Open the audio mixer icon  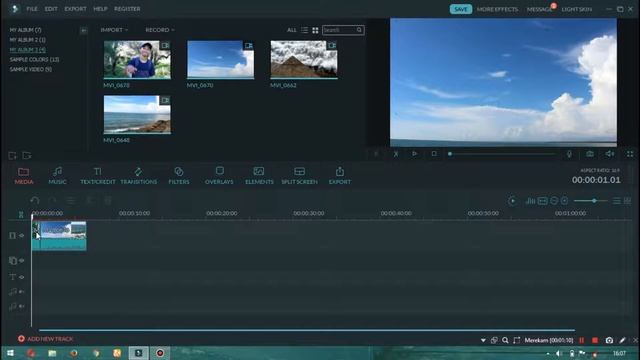point(530,201)
